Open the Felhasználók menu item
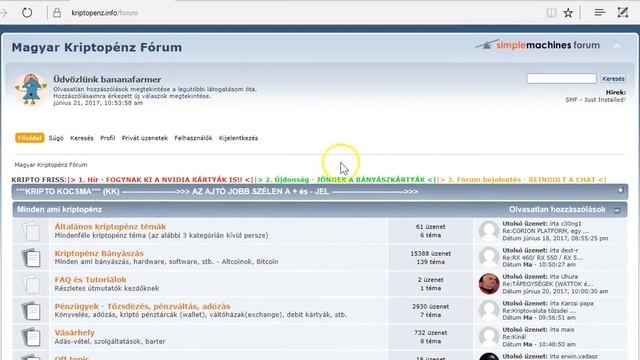Screen dimensions: 640x360 pos(193,138)
